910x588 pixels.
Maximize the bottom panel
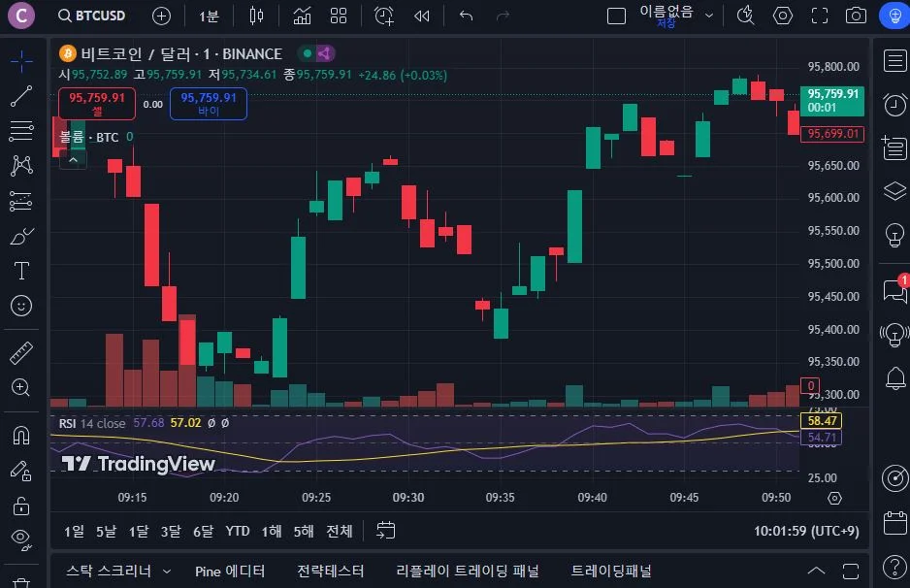tap(850, 572)
